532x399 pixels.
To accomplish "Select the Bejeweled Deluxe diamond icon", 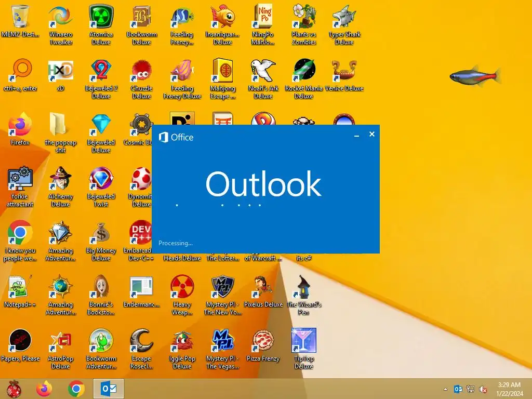I will pyautogui.click(x=101, y=124).
